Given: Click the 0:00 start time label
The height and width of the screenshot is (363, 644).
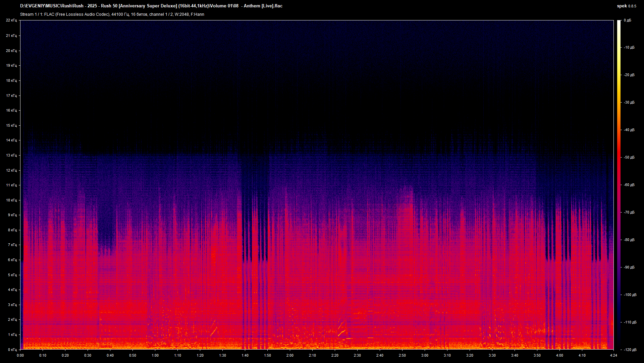Looking at the screenshot, I should tap(20, 355).
